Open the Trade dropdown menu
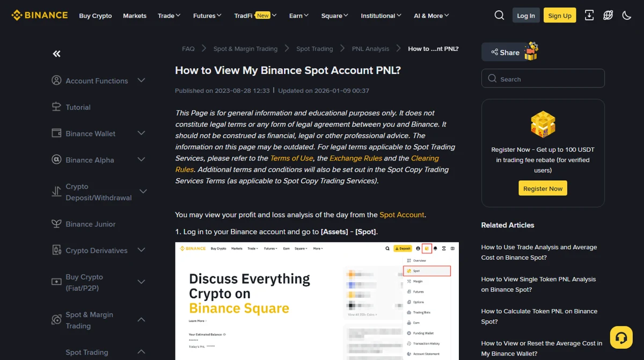Image resolution: width=644 pixels, height=360 pixels. coord(169,16)
